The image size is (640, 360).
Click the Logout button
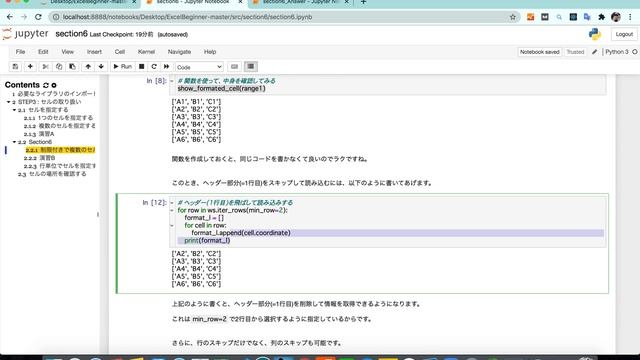point(624,34)
